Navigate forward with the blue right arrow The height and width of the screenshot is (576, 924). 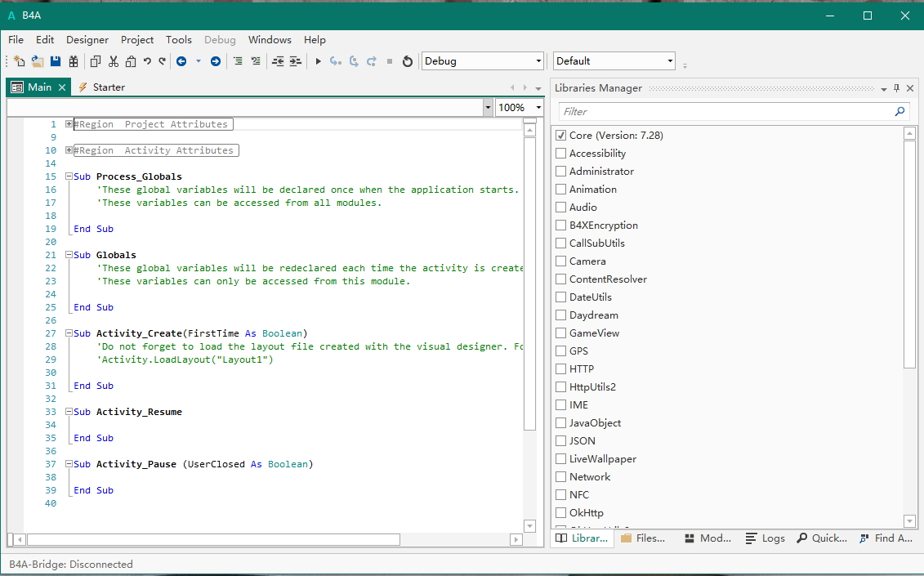[x=216, y=61]
